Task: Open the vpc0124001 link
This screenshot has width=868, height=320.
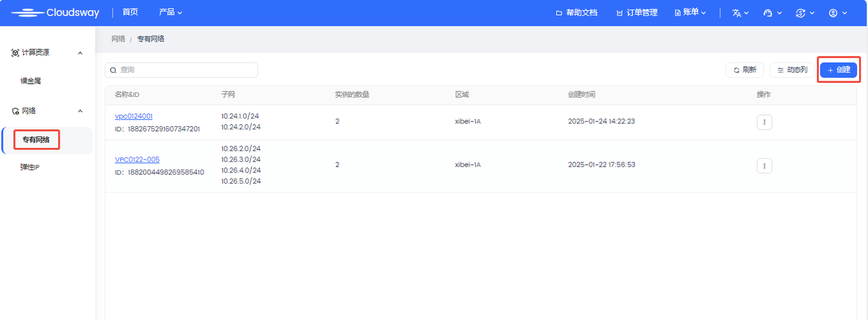Action: pyautogui.click(x=134, y=117)
